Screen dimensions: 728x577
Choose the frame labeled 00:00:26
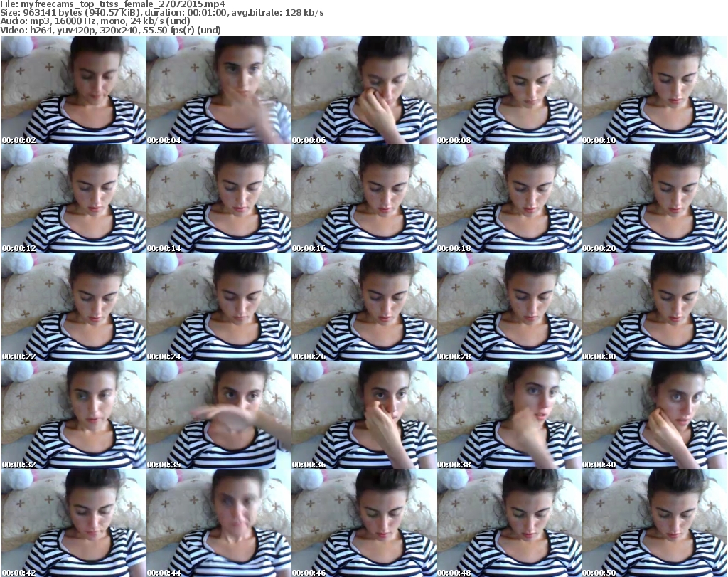pos(364,307)
